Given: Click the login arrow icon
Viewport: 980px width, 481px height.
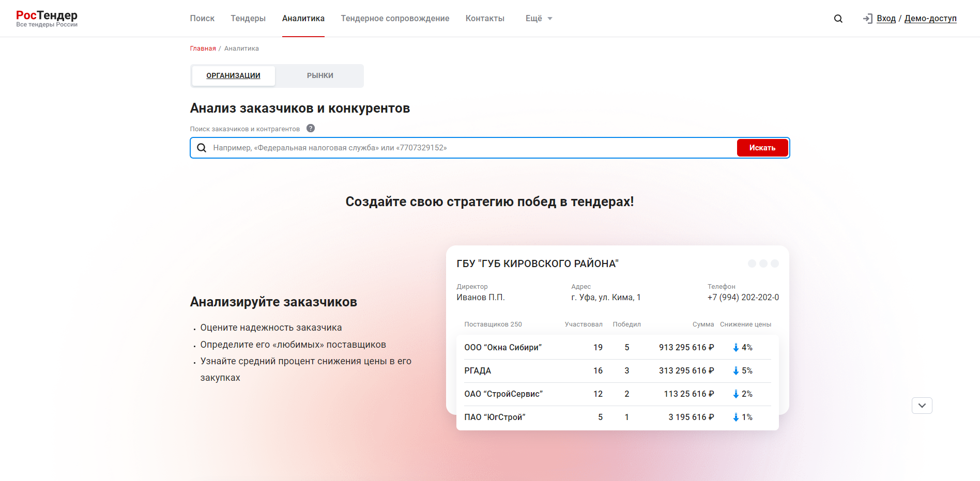Looking at the screenshot, I should click(867, 19).
